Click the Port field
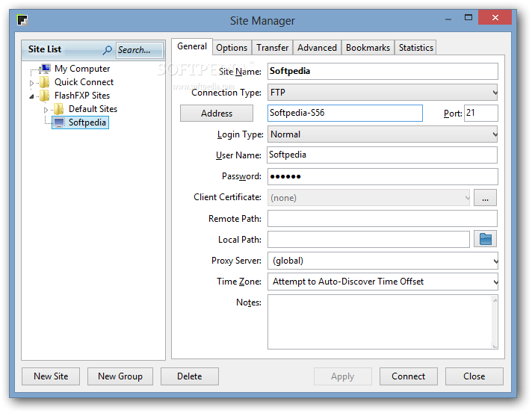 pyautogui.click(x=481, y=113)
